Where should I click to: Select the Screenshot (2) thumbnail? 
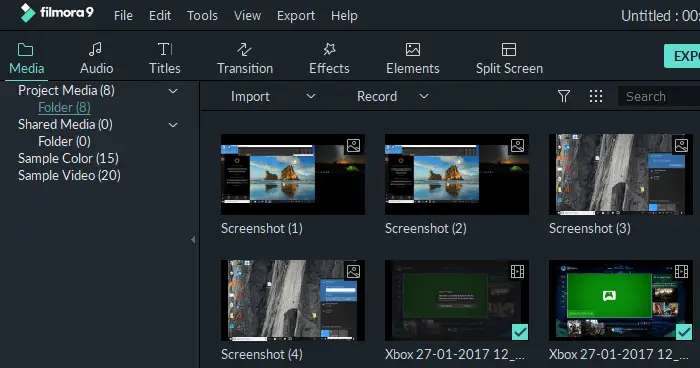click(457, 174)
